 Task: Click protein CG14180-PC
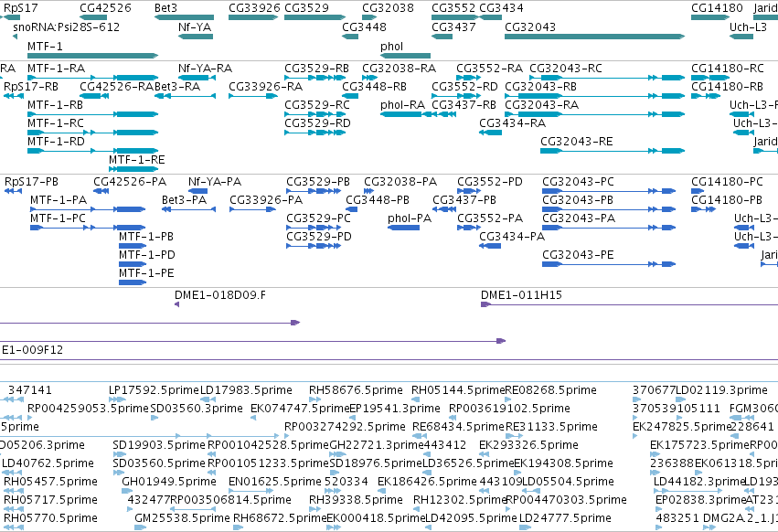(727, 182)
